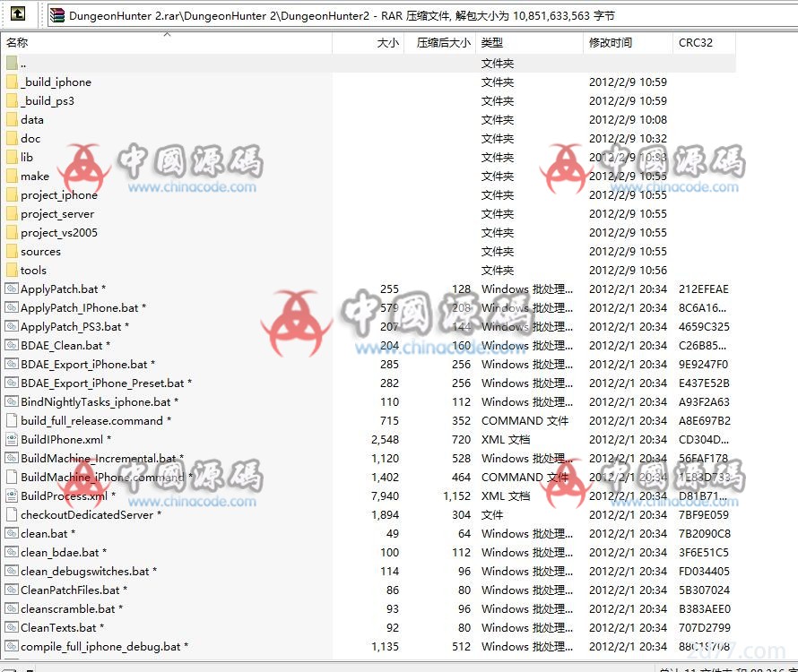Click the up one level arrow button
This screenshot has width=798, height=672.
click(18, 14)
